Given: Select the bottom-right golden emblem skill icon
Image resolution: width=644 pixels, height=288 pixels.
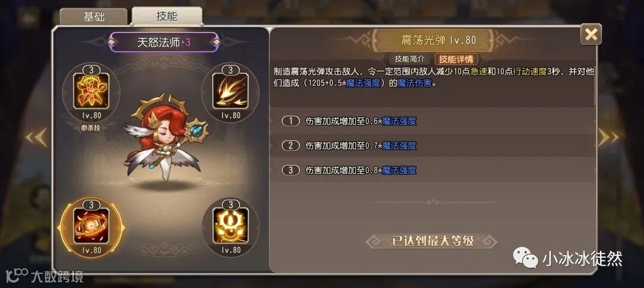Looking at the screenshot, I should [230, 225].
